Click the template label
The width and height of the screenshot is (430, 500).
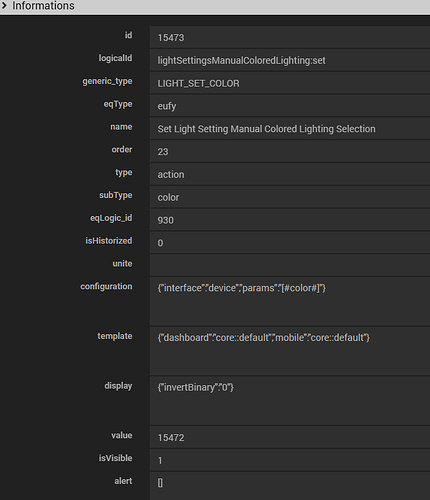pos(115,336)
